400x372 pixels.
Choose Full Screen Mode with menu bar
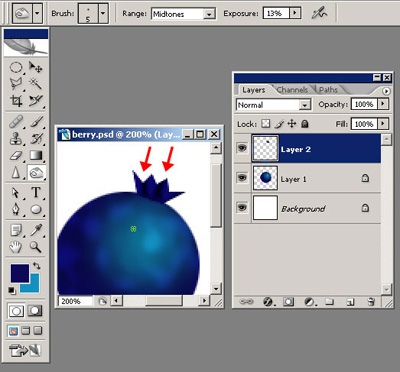25,331
